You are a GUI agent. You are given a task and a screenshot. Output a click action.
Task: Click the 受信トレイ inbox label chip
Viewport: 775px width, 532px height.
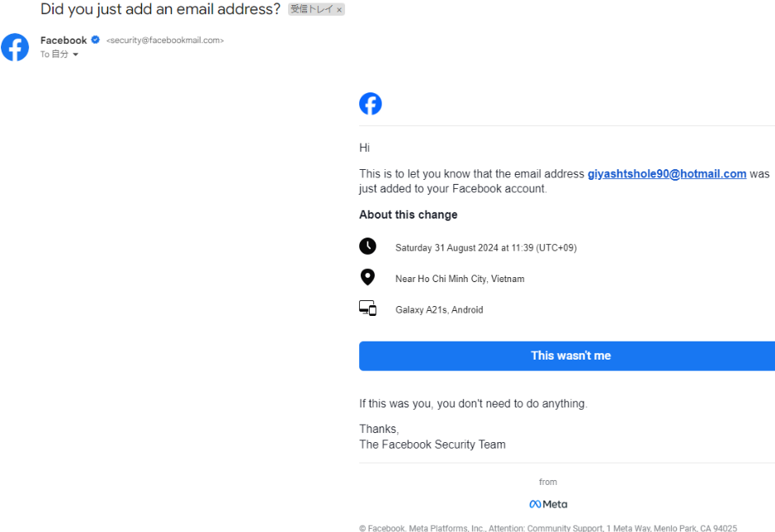click(x=310, y=10)
